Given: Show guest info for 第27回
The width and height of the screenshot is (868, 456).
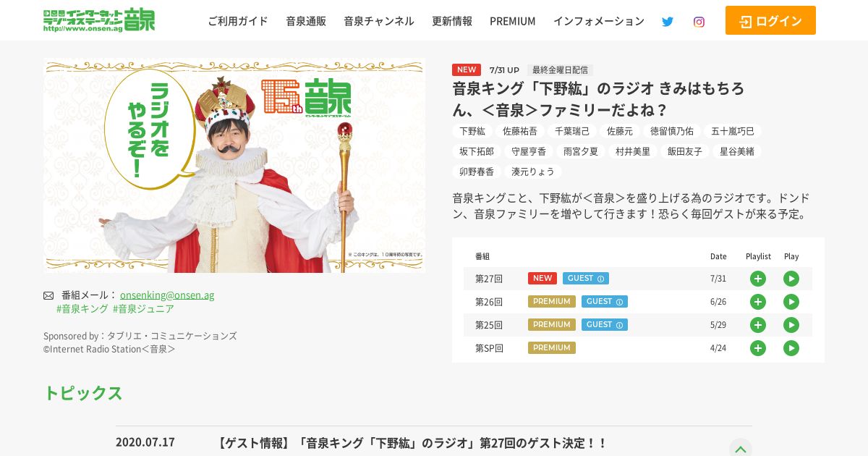Looking at the screenshot, I should (x=600, y=279).
